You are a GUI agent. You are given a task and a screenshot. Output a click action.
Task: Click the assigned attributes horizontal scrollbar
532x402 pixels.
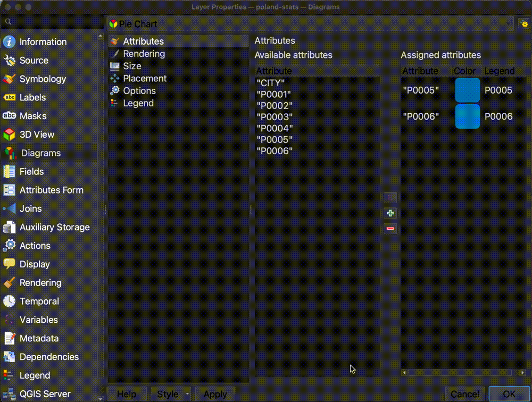point(460,372)
